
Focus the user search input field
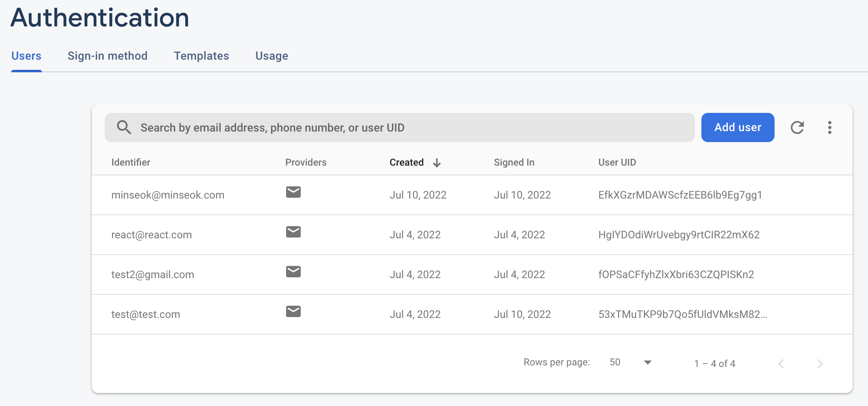pos(406,127)
